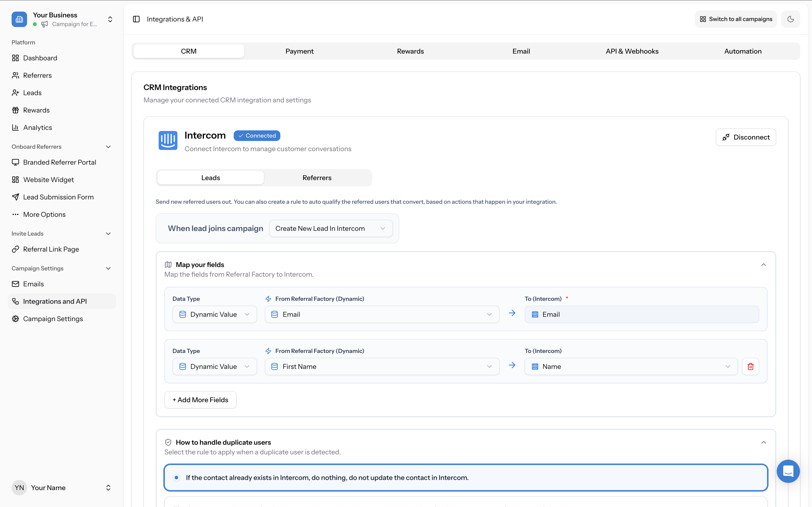The width and height of the screenshot is (812, 507).
Task: Select the do-nothing duplicate contact rule
Action: pyautogui.click(x=176, y=477)
